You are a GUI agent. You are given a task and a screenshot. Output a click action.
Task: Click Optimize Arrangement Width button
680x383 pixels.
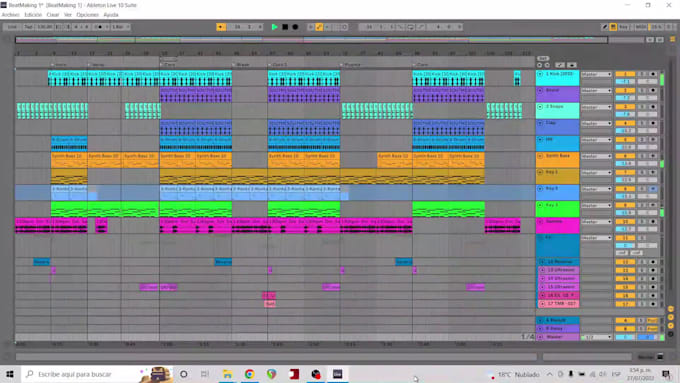[x=660, y=40]
